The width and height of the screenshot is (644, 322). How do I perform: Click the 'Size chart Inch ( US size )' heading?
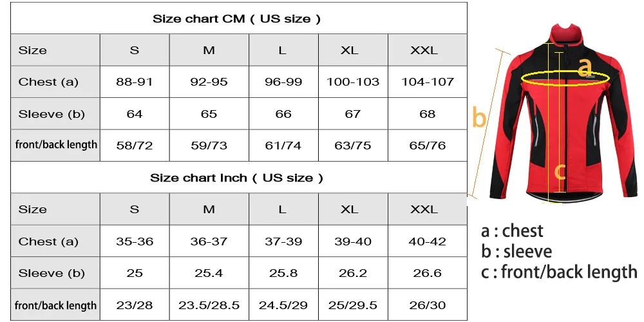236,178
